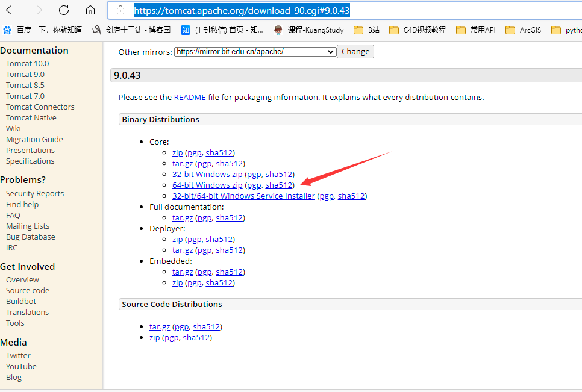Image resolution: width=582 pixels, height=392 pixels.
Task: Open the Find help link
Action: [x=22, y=204]
